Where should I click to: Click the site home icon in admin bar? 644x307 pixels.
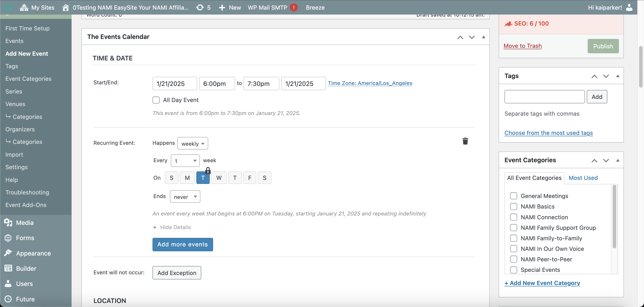(x=66, y=8)
